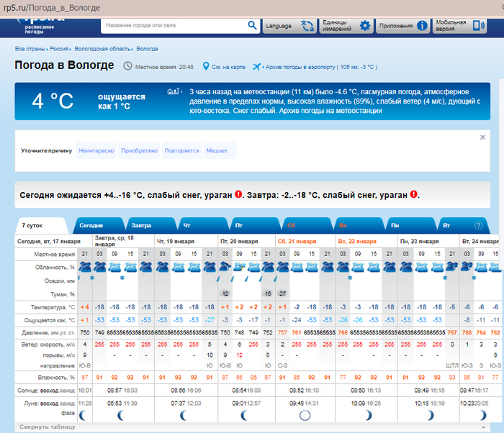This screenshot has height=433, width=504.
Task: Click Saturday's full moon phase icon
Action: (x=305, y=415)
